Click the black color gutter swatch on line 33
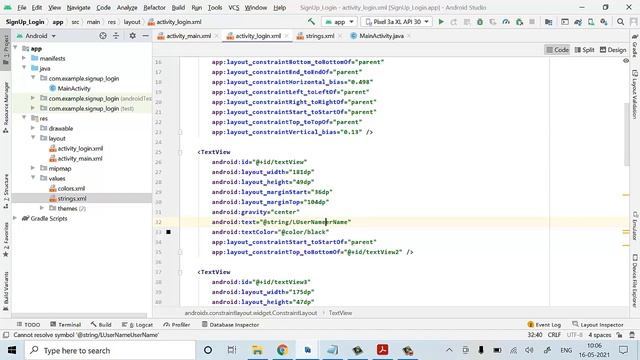This screenshot has height=360, width=640. click(x=168, y=232)
